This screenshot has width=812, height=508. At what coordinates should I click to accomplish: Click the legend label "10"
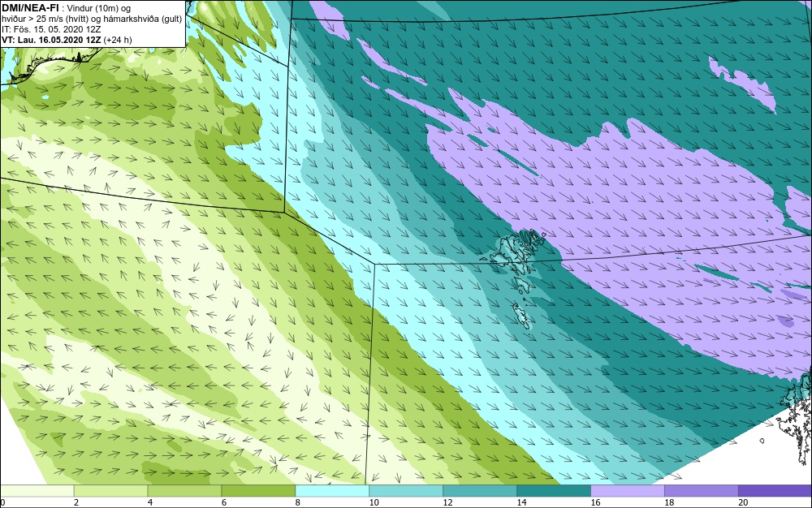click(x=374, y=502)
